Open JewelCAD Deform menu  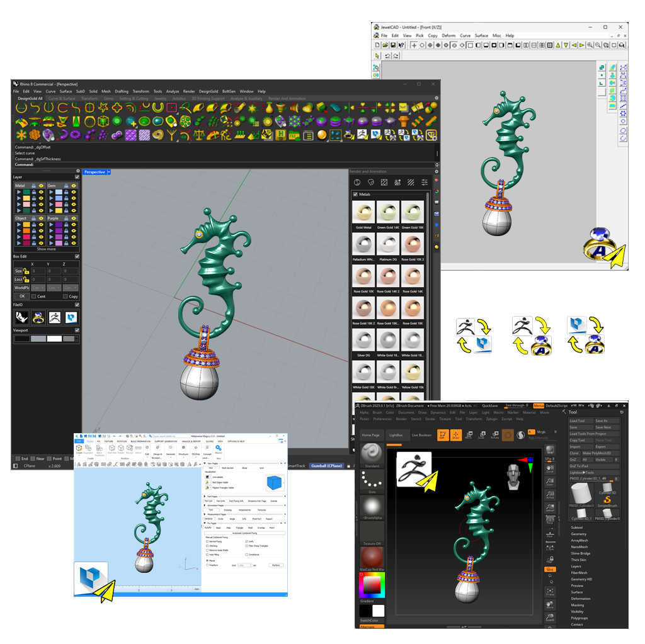(x=448, y=36)
